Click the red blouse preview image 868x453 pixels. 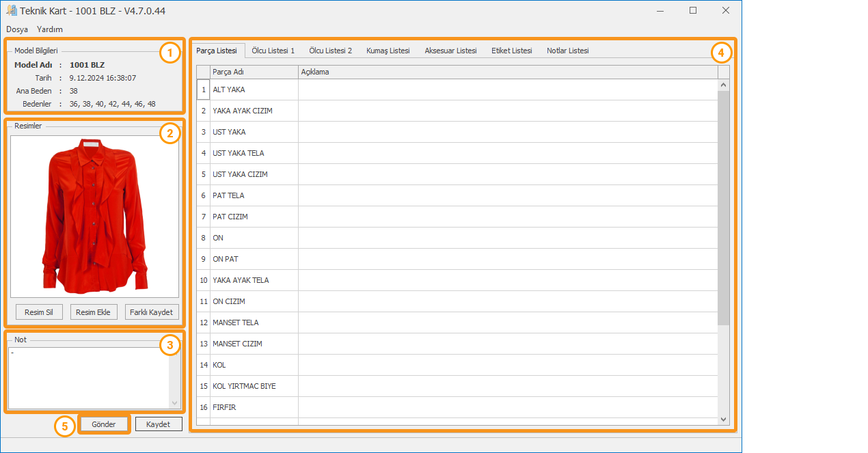94,215
